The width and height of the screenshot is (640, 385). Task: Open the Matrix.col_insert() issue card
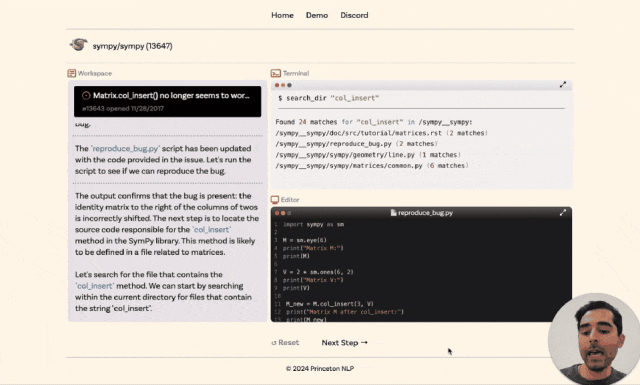click(x=167, y=101)
